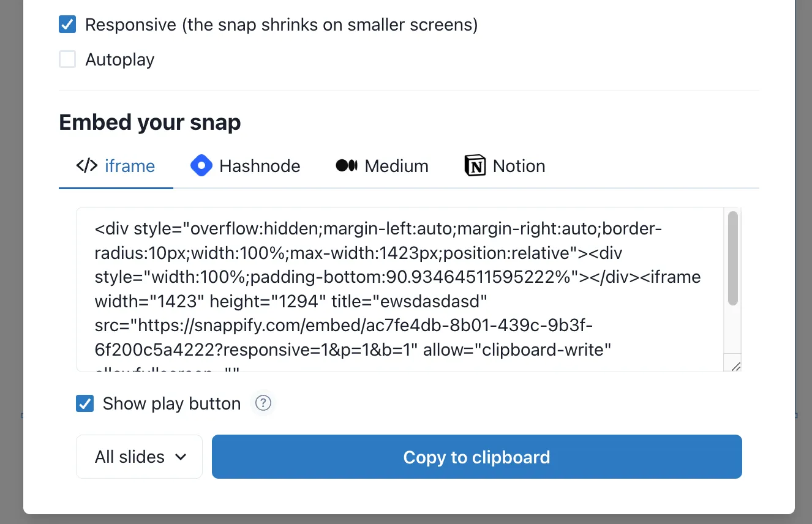Click the Copy to clipboard button
The image size is (812, 524).
click(x=477, y=457)
